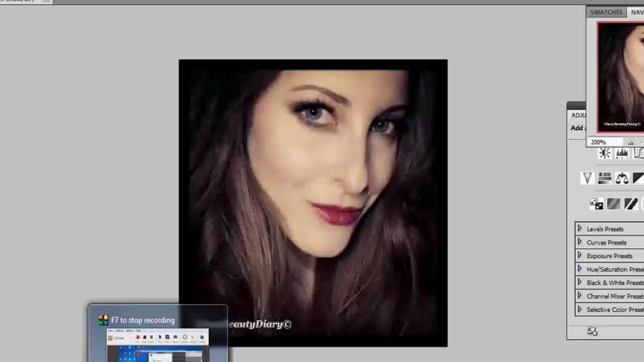Add a Threshold adjustment

[630, 204]
